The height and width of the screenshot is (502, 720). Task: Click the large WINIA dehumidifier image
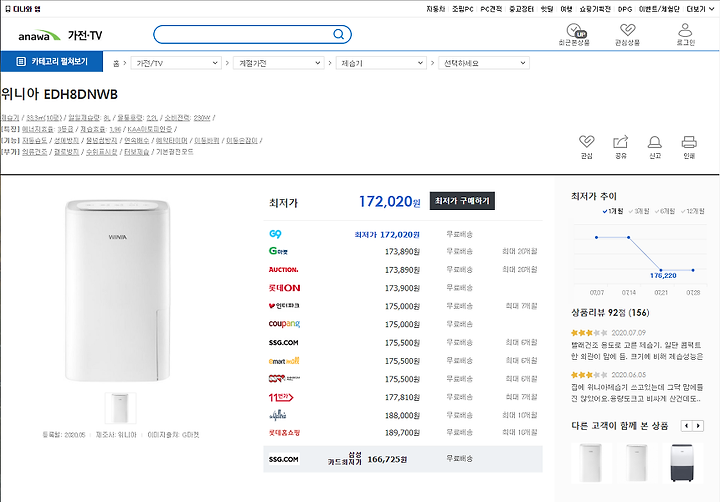click(118, 291)
